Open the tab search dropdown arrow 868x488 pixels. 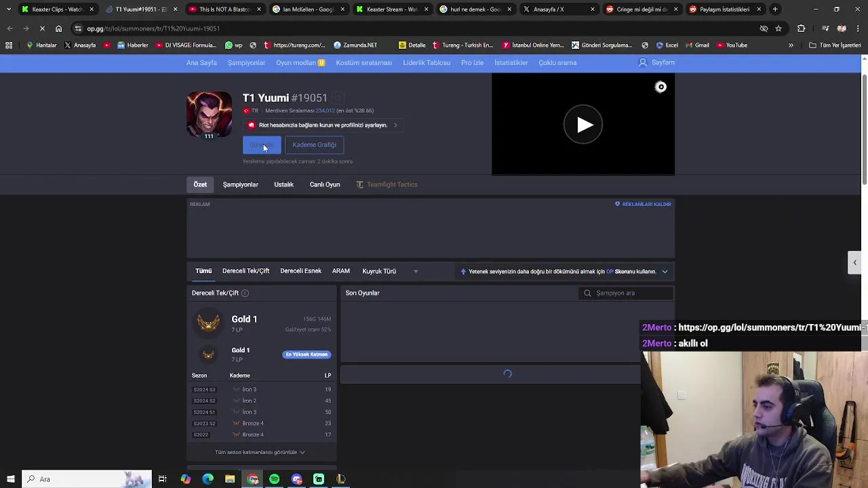[x=8, y=9]
